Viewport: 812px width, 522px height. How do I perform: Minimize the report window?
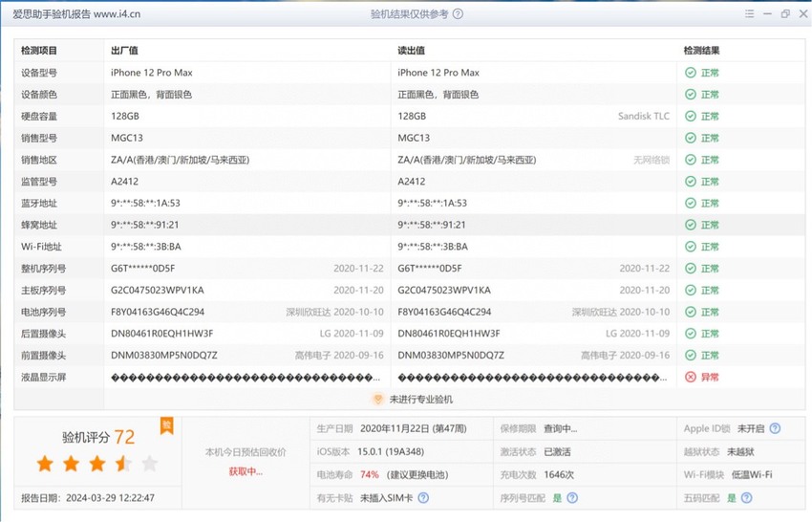coord(767,14)
